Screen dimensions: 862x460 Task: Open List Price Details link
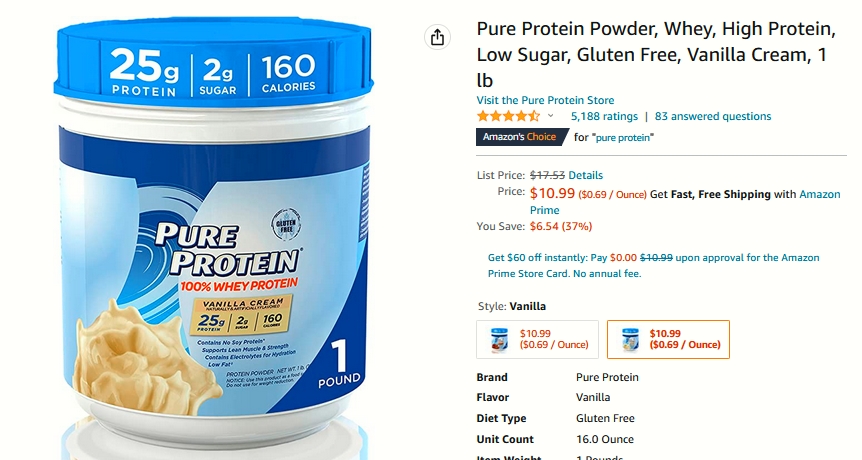[585, 175]
